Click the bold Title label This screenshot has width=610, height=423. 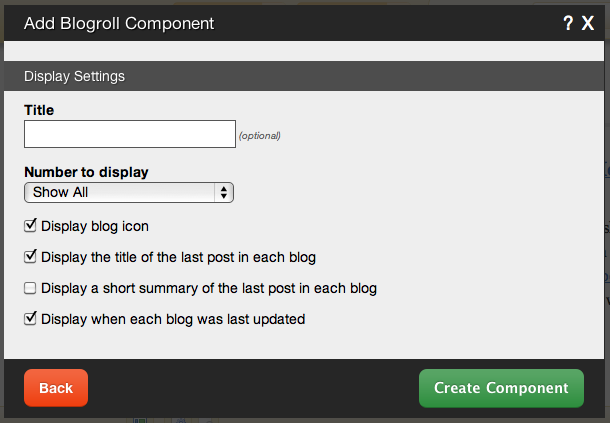click(39, 110)
